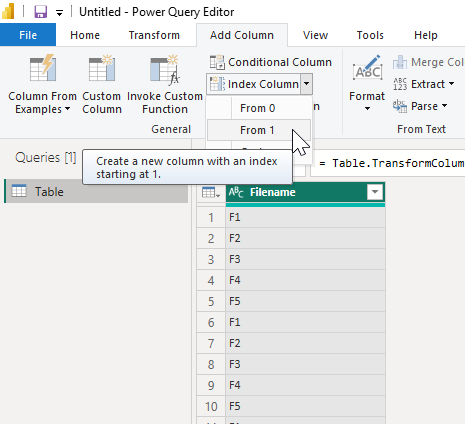Viewport: 465px width, 424px height.
Task: Select row number 5
Action: point(211,302)
